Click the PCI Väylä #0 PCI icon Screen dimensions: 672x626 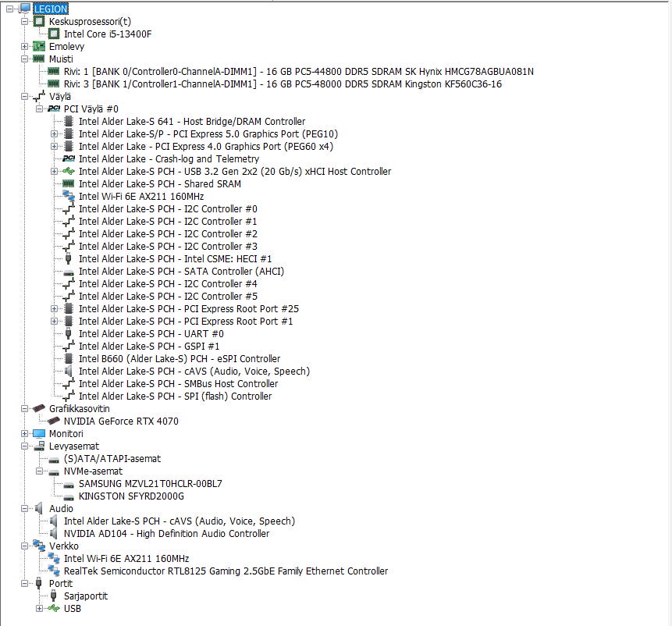(x=54, y=108)
